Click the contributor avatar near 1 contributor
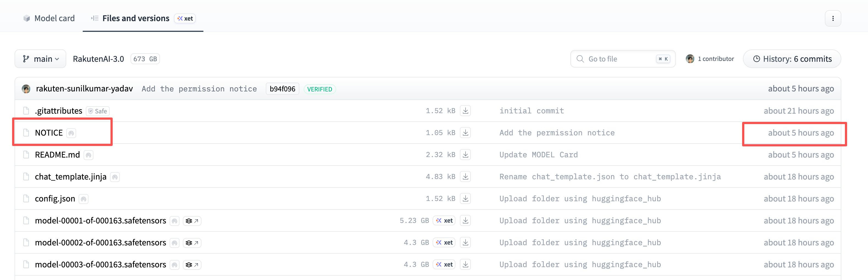Screen dimensions: 868x280 click(690, 59)
